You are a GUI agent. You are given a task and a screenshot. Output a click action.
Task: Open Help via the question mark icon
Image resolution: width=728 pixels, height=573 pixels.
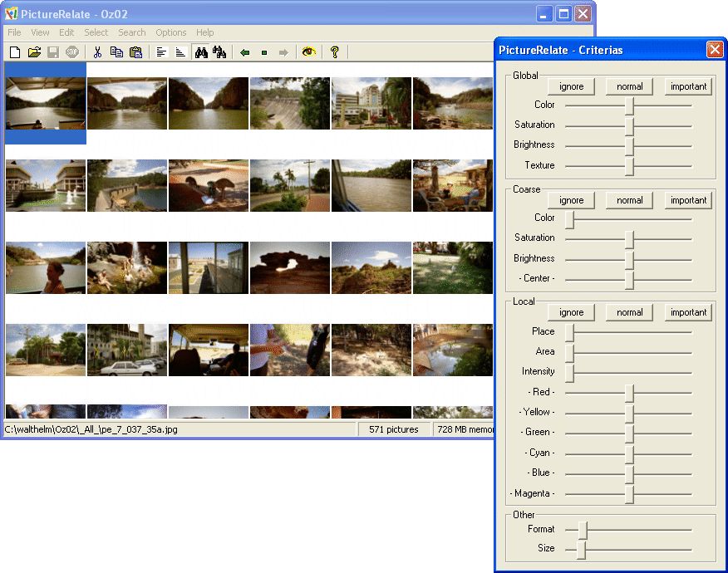pyautogui.click(x=334, y=51)
